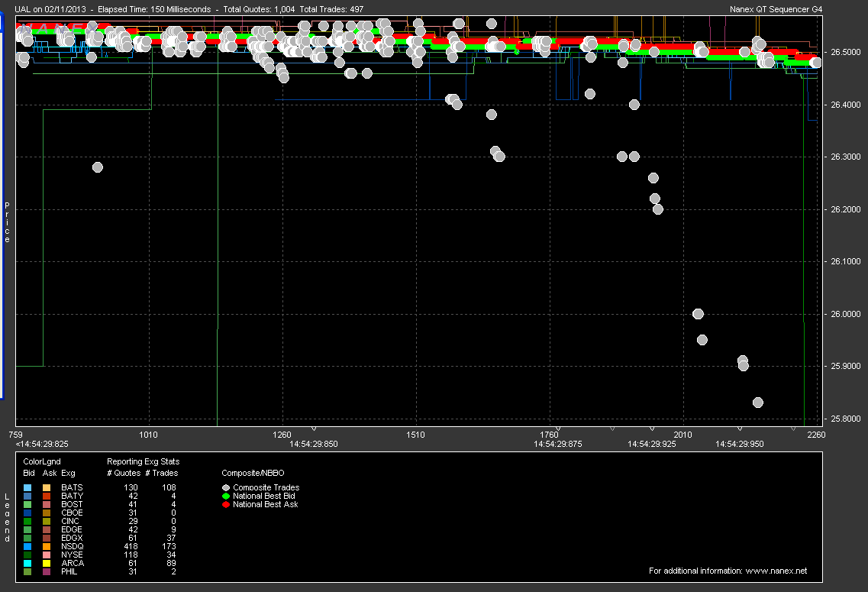868x592 pixels.
Task: Select the PHIL exchange label
Action: 69,571
